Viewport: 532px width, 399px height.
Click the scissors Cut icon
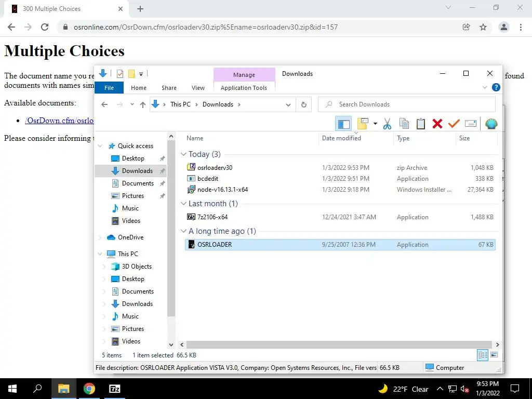click(x=387, y=124)
